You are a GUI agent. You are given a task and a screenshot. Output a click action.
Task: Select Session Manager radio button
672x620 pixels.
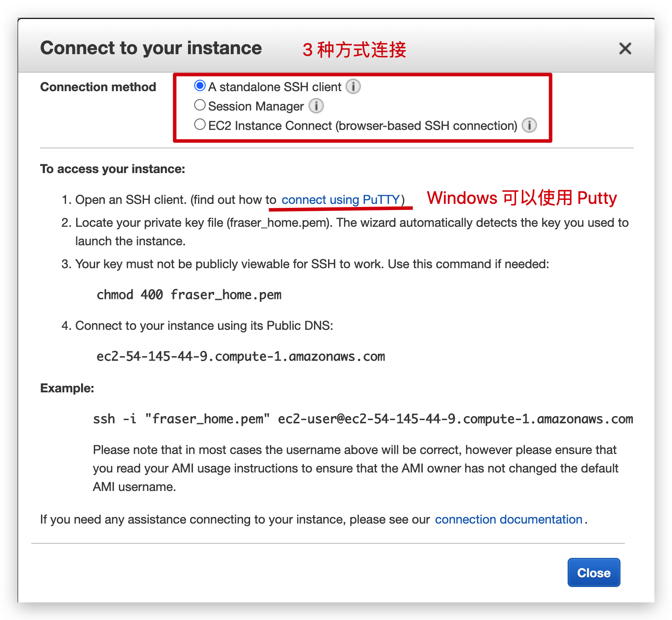click(200, 105)
